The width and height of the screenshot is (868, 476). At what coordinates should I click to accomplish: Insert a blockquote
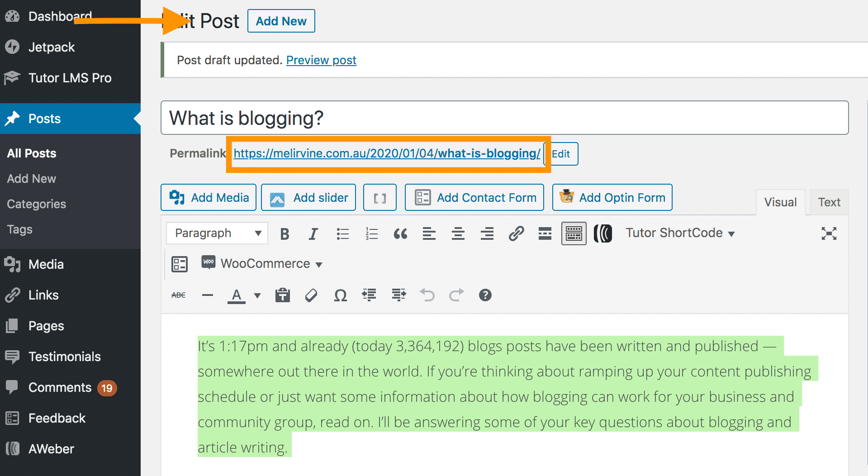[x=400, y=234]
